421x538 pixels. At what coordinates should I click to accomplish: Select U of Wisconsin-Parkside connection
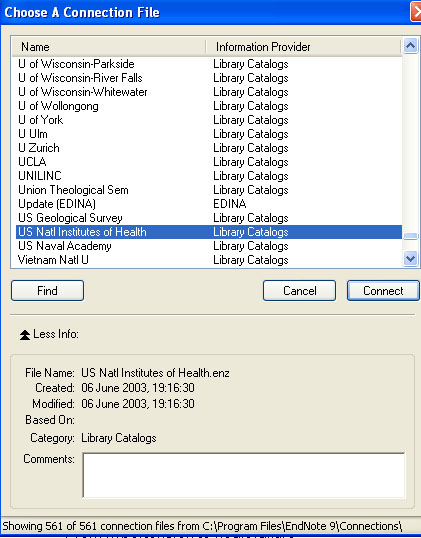tap(209, 64)
